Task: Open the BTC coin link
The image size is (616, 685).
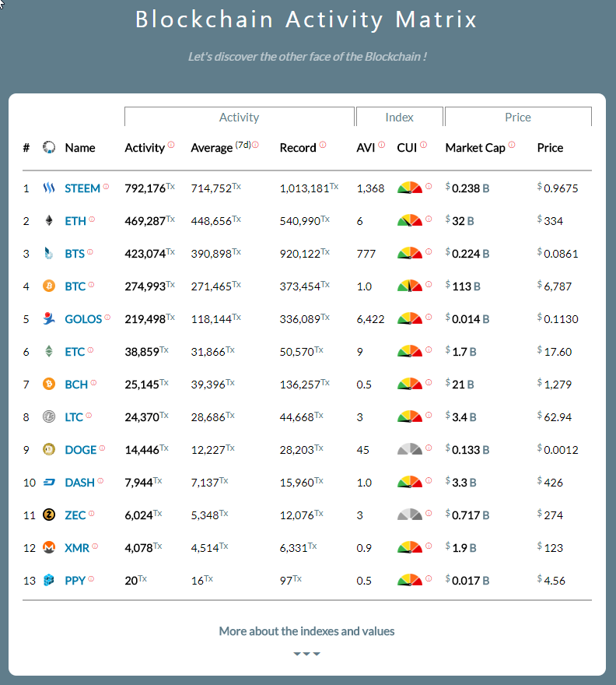Action: [75, 286]
